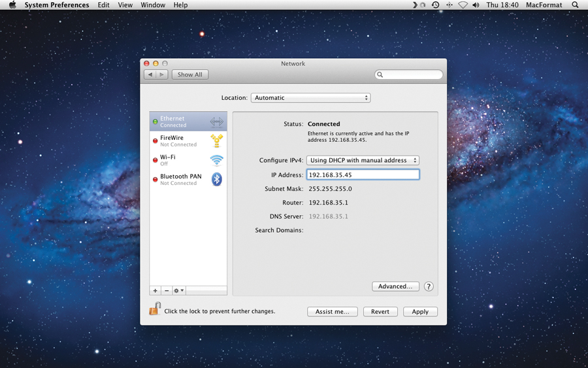Open the MacFormat user menu
Image resolution: width=588 pixels, height=368 pixels.
[544, 5]
